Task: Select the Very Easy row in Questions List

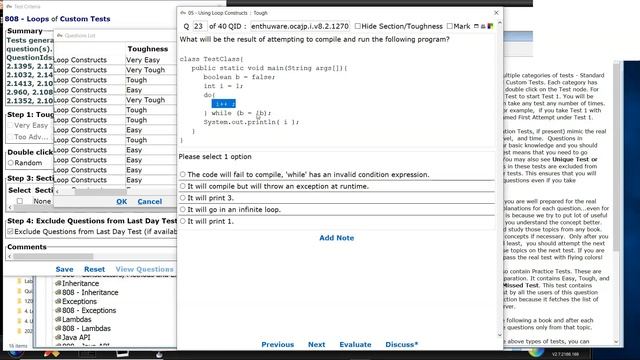Action: click(x=115, y=60)
